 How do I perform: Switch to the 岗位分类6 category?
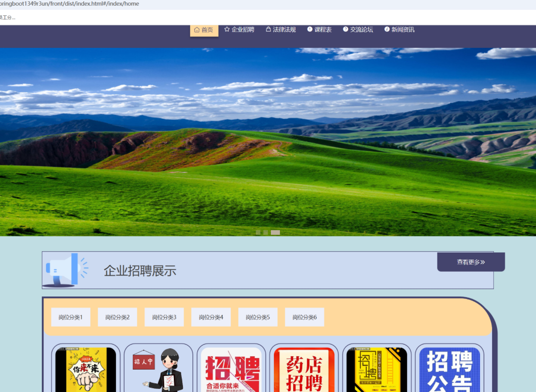304,317
